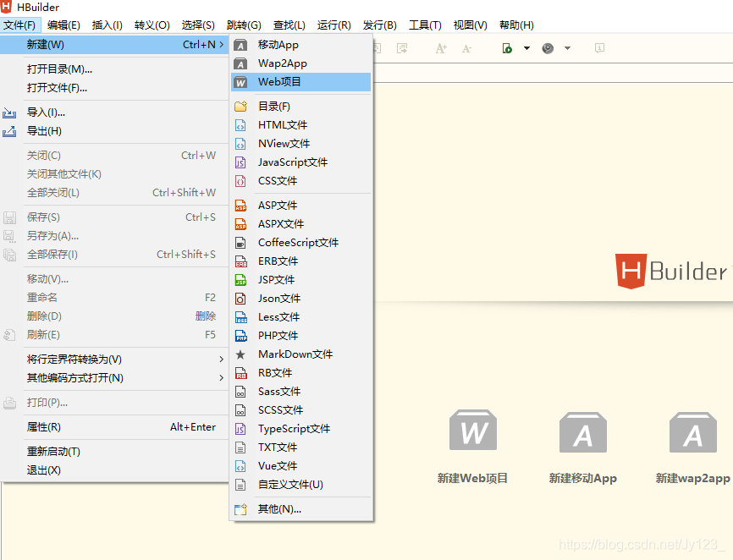This screenshot has width=733, height=560.
Task: Click the MarkDown文件 star icon
Action: pos(240,354)
